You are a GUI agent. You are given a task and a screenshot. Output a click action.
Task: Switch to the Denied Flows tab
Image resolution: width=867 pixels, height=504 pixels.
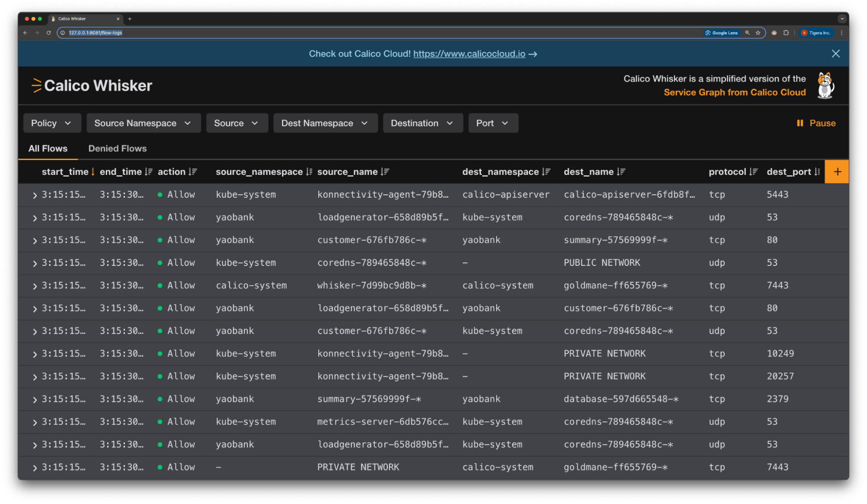[x=118, y=148]
